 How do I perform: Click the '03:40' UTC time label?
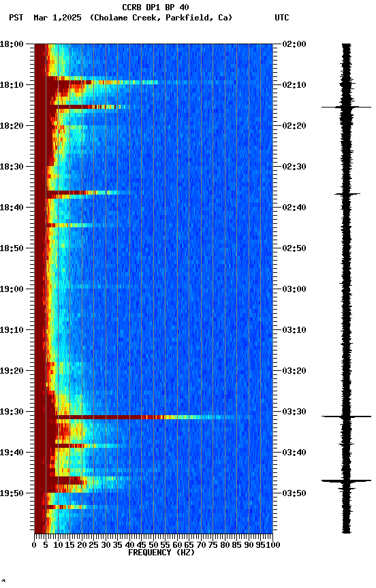tap(294, 453)
